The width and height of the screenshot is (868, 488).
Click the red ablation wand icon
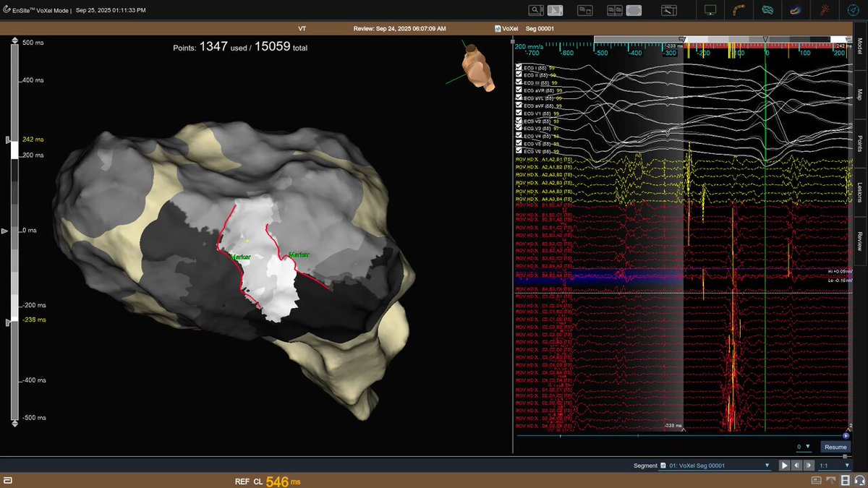tap(825, 10)
